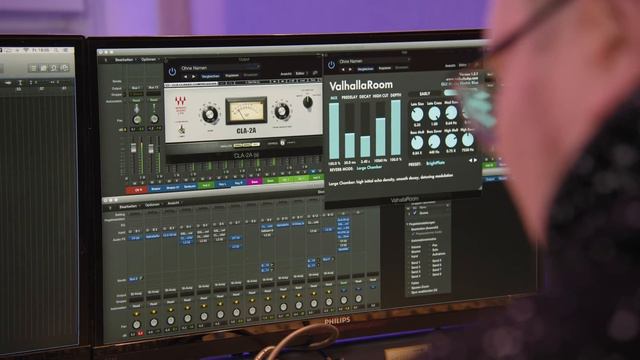Click Vergleichen in the ValhallaRoom window
This screenshot has width=640, height=360.
(x=365, y=69)
